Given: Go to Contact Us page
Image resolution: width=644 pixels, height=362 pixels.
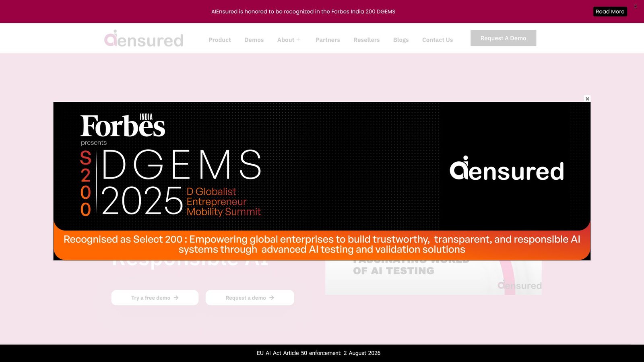Looking at the screenshot, I should click(x=438, y=40).
